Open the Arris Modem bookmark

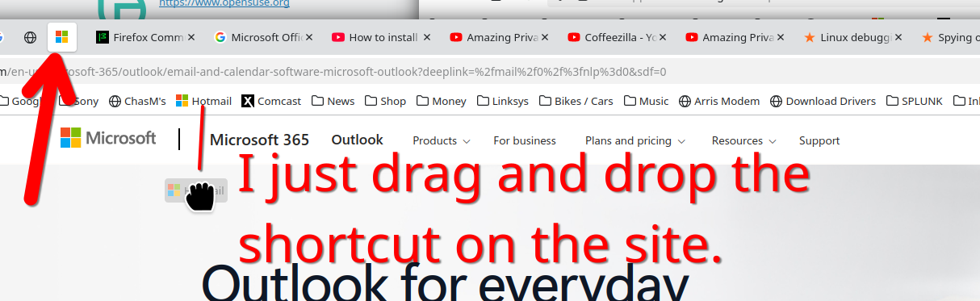click(719, 101)
